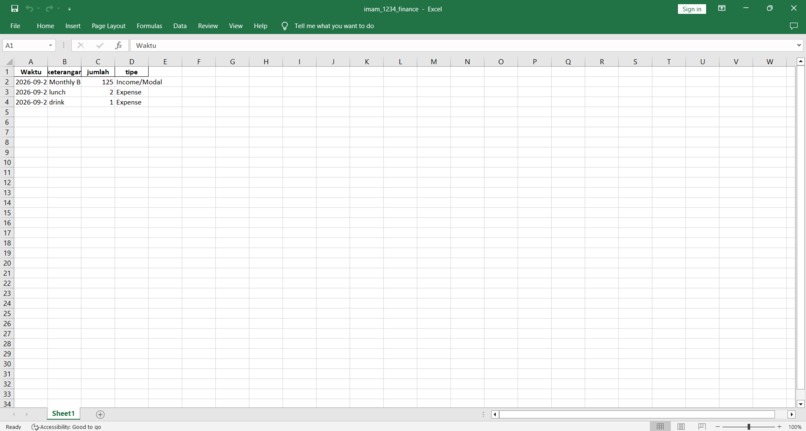The image size is (806, 431).
Task: Open the Formulas tab
Action: coord(149,26)
